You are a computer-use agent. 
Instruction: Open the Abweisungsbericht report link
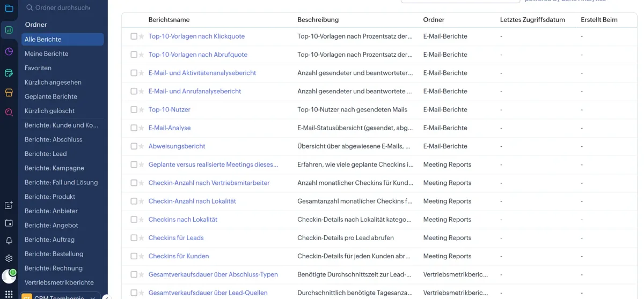click(177, 146)
